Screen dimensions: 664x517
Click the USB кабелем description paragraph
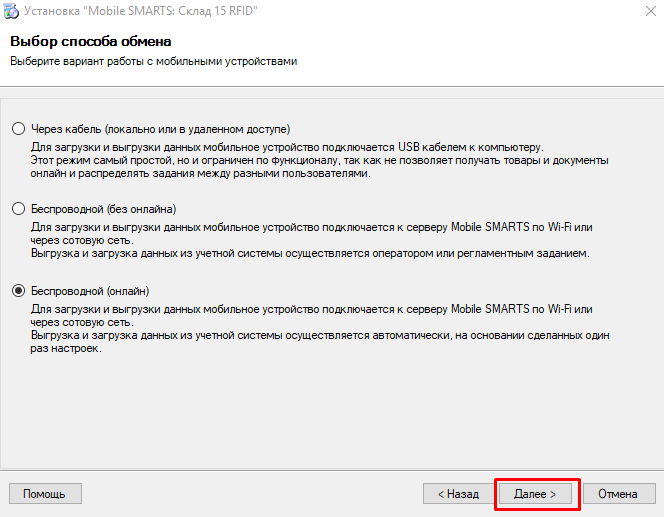(x=319, y=160)
